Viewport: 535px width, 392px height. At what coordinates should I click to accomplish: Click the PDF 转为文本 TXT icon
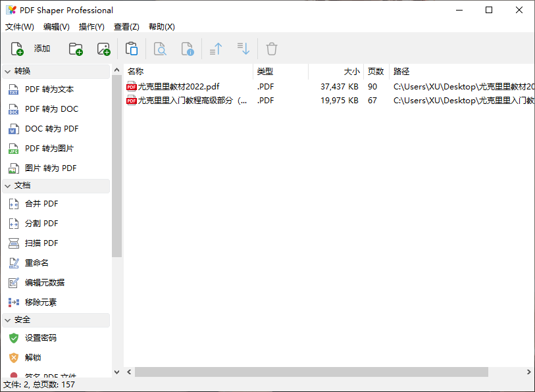(14, 89)
